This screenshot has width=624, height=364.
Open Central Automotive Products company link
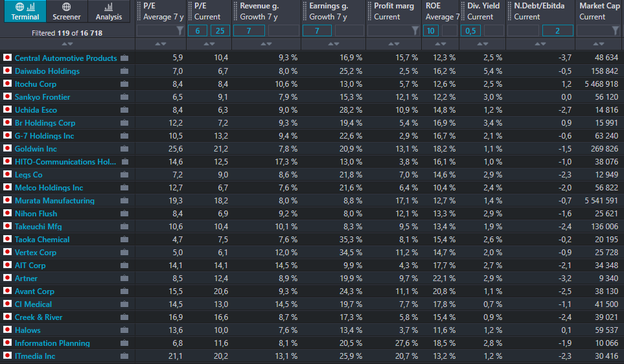[66, 58]
